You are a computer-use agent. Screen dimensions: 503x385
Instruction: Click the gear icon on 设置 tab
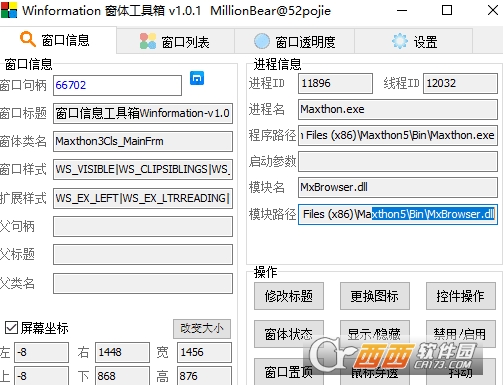pyautogui.click(x=400, y=41)
